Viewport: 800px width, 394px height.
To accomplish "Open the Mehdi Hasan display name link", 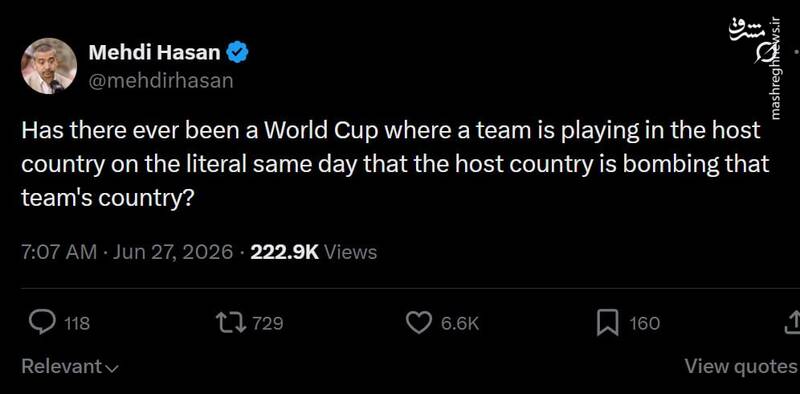I will click(x=155, y=52).
